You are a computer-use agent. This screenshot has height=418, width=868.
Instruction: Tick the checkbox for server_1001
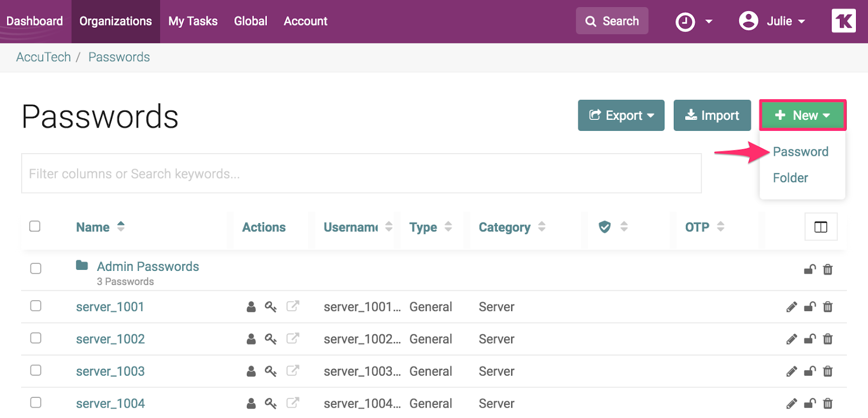click(36, 306)
